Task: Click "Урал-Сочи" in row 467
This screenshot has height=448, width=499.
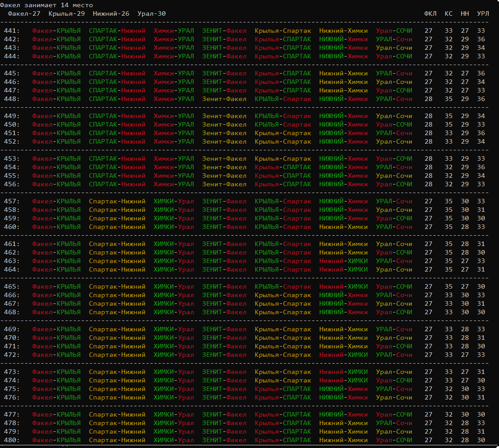Action: (x=394, y=303)
